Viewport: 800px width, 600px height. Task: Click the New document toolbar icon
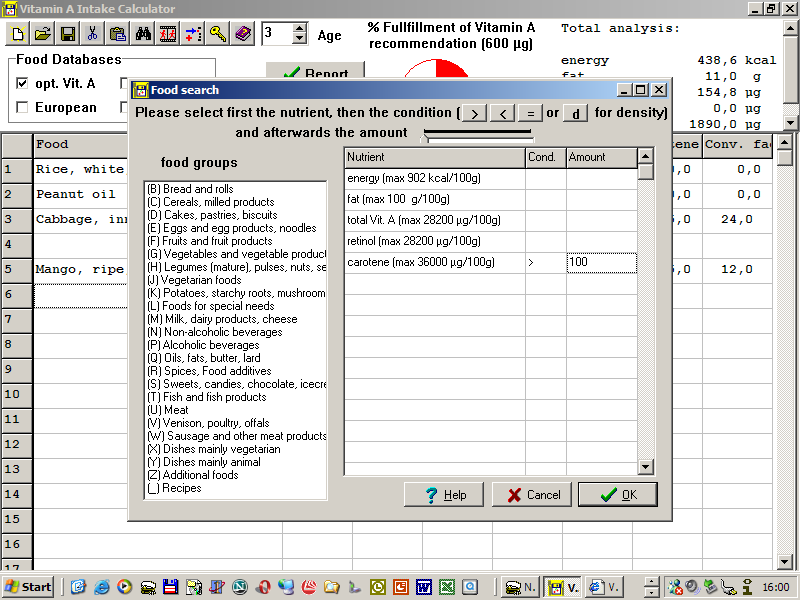(x=19, y=34)
